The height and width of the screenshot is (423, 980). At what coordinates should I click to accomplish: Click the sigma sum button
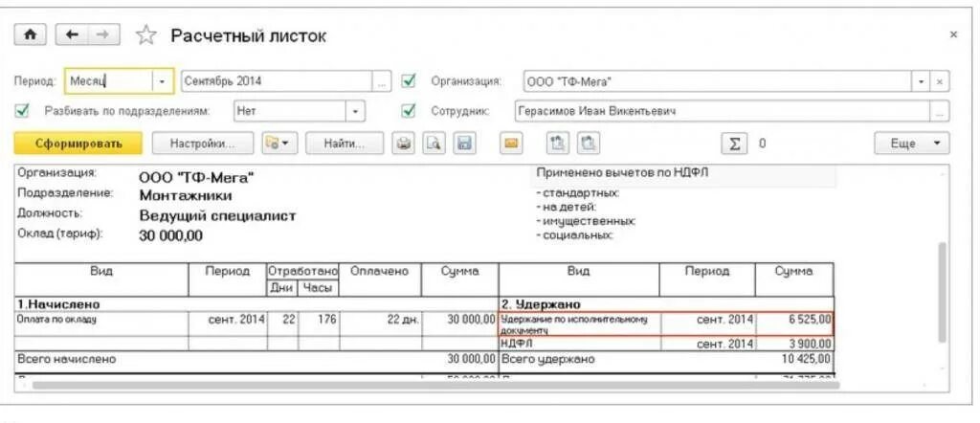tap(735, 144)
